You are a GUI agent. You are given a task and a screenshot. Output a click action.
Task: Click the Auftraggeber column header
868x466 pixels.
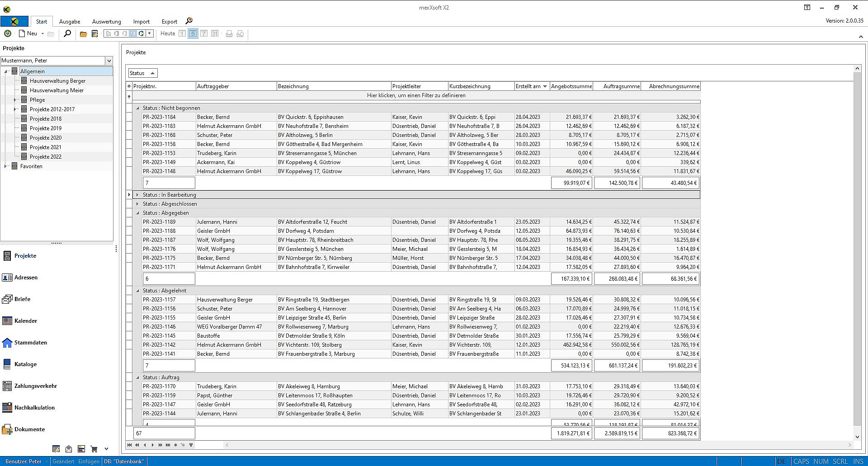pos(236,86)
